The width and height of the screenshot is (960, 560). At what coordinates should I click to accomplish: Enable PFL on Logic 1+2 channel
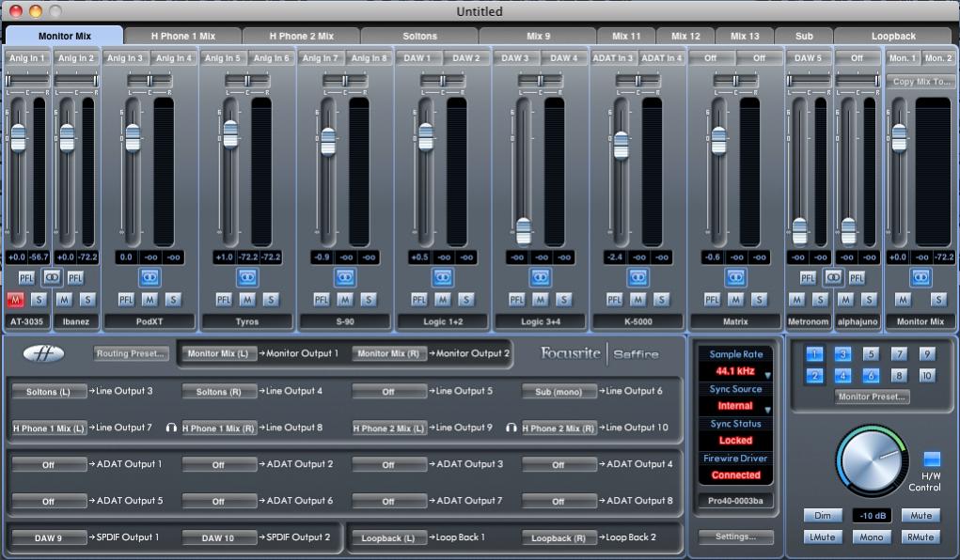pos(418,300)
